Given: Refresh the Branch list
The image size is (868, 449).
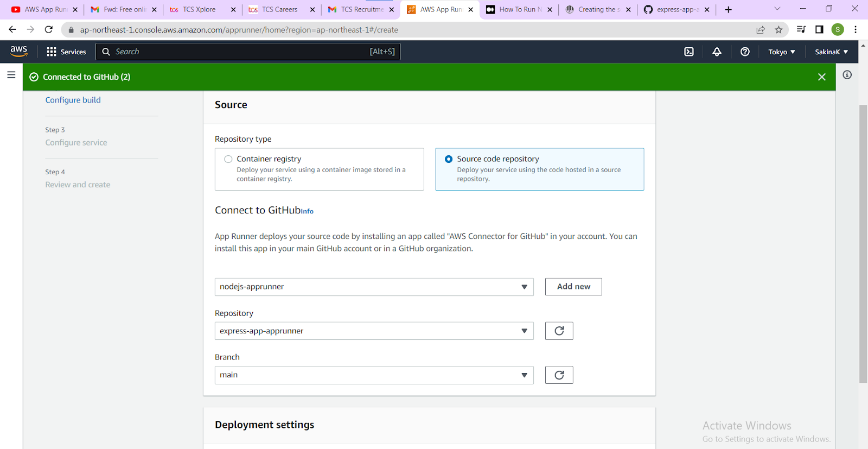Looking at the screenshot, I should 559,375.
